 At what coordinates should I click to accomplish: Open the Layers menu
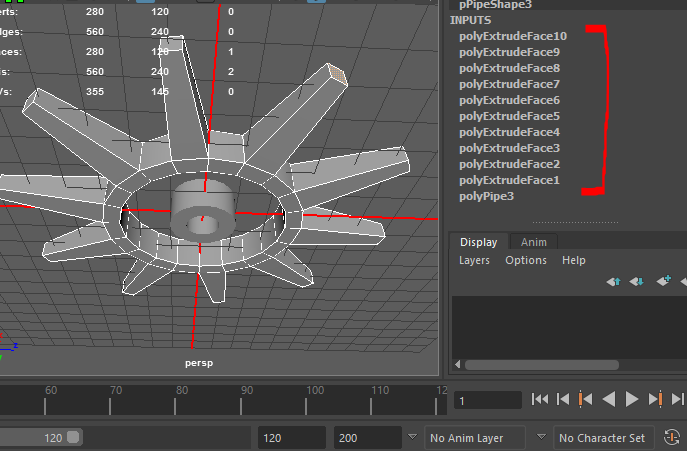pyautogui.click(x=475, y=260)
